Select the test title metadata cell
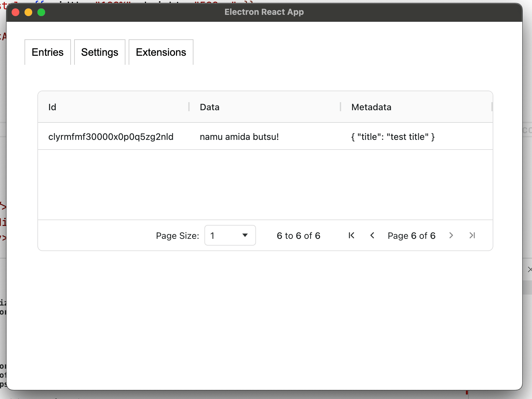Screen dimensions: 532x399 [393, 137]
